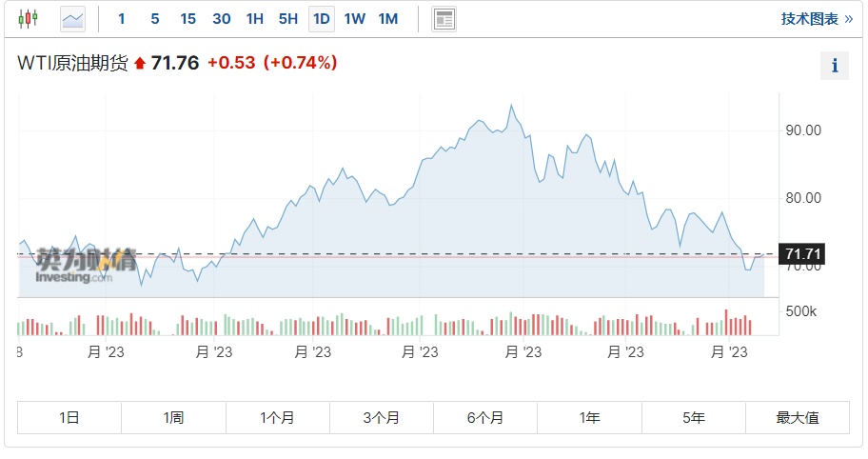The image size is (868, 459).
Task: Switch to the 5H interval
Action: tap(287, 18)
